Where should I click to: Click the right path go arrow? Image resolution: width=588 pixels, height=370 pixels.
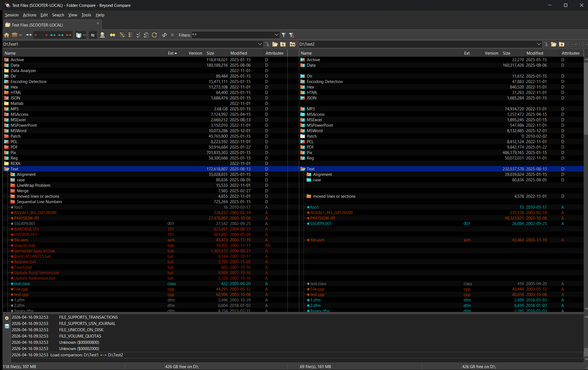point(546,44)
